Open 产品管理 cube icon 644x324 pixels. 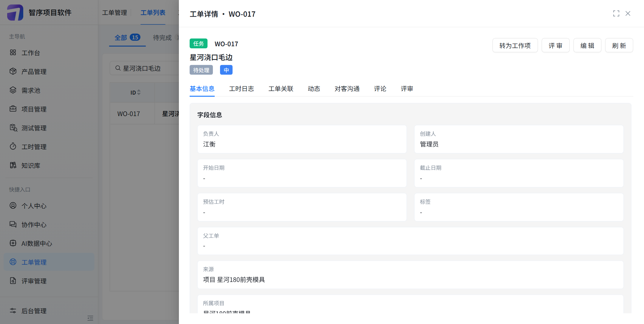(13, 71)
